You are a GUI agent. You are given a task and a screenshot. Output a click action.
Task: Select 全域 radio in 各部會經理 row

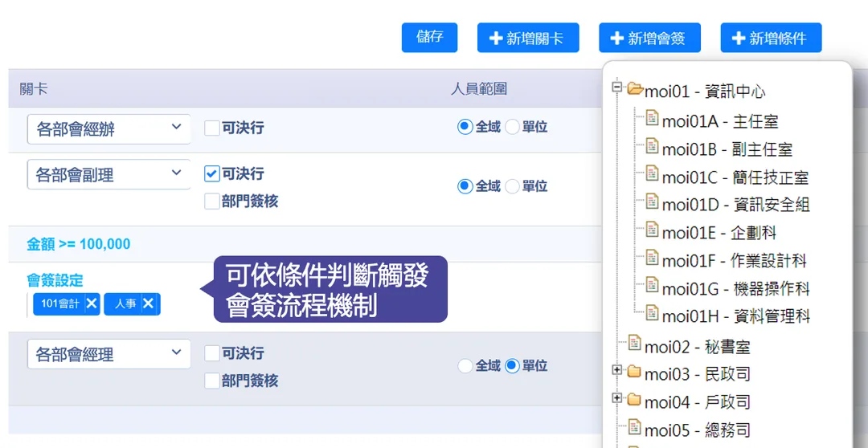(x=465, y=365)
